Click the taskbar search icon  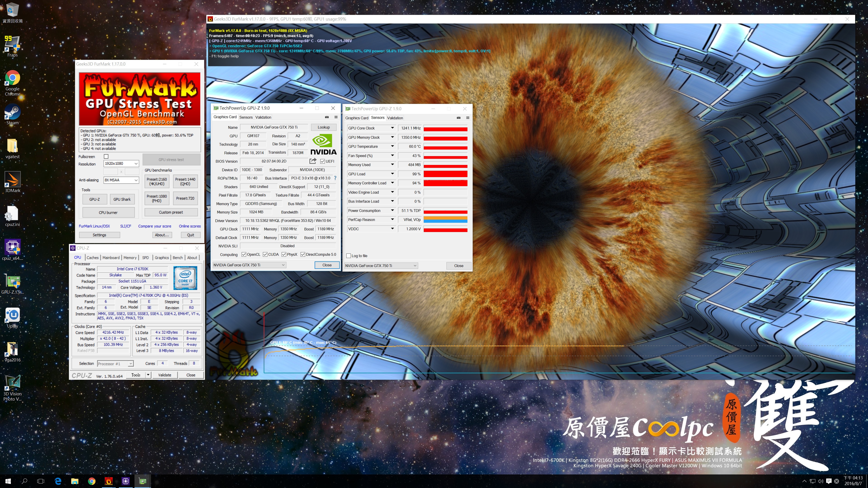point(24,481)
